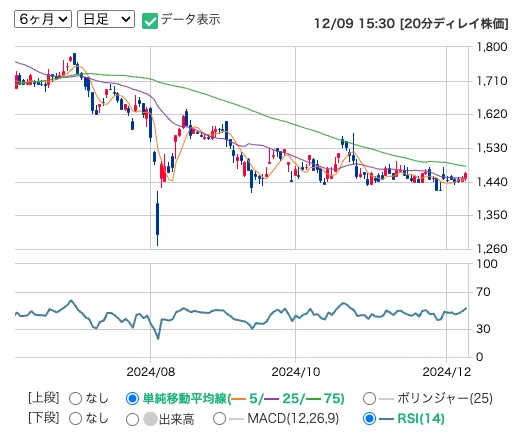Click the RSI 30 axis label
Screen dimensions: 523x436
(483, 329)
